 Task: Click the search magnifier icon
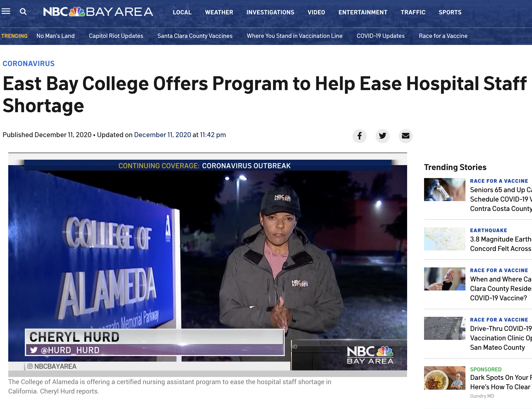[x=23, y=12]
